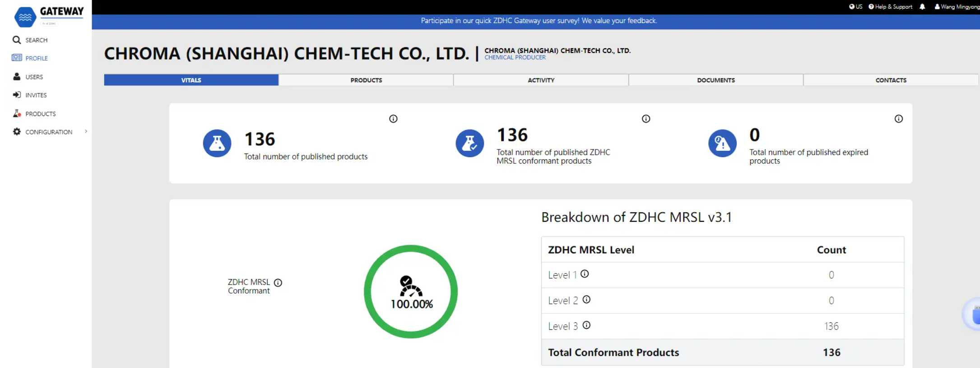Open the US region selector

coord(855,7)
